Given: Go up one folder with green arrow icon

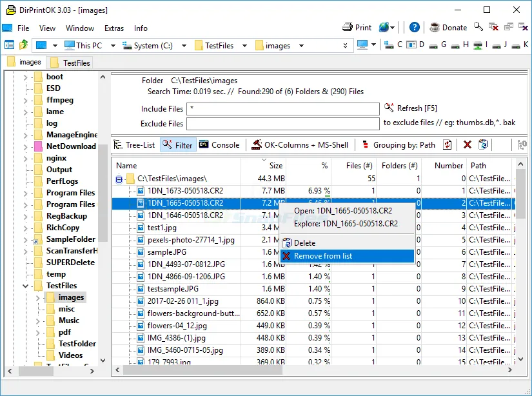Looking at the screenshot, I should point(24,45).
